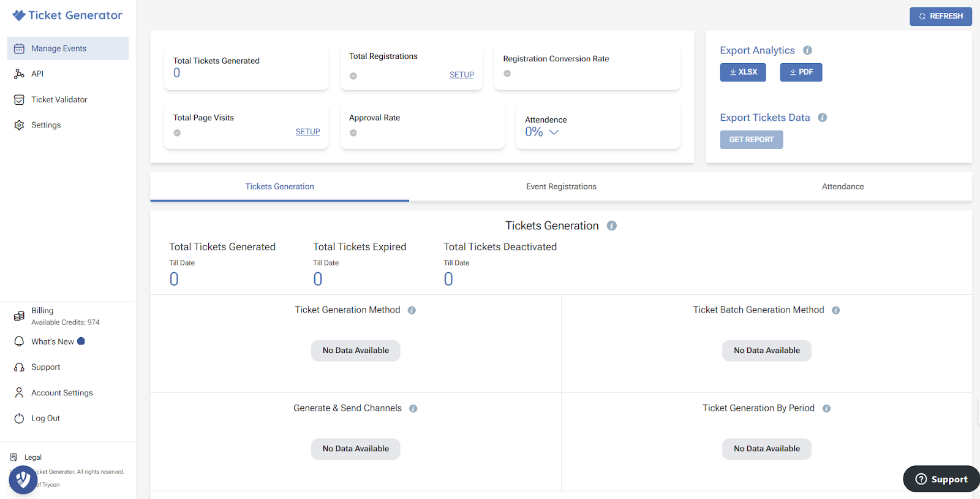Switch to Tickets Generation tab
The width and height of the screenshot is (980, 499).
pos(280,187)
